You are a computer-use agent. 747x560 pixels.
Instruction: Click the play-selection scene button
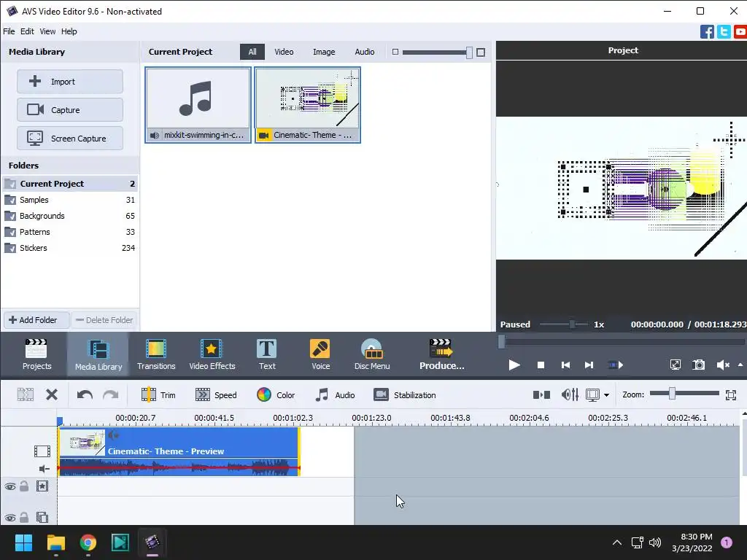616,365
